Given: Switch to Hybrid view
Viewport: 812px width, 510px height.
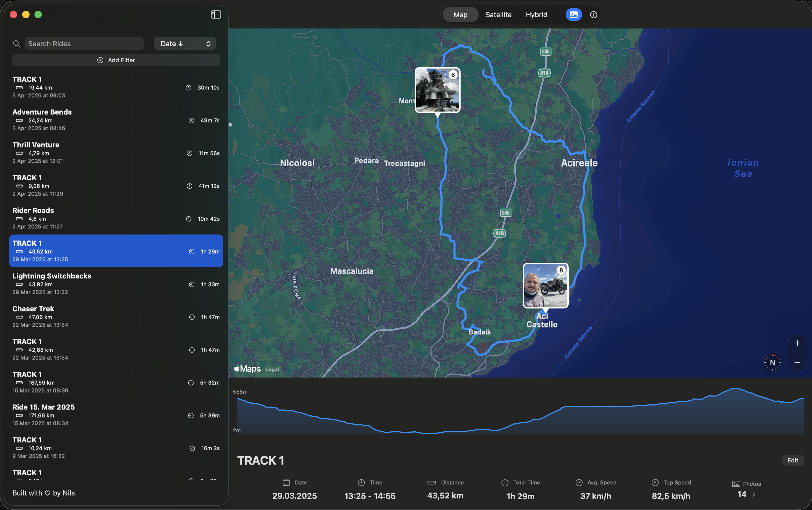Looking at the screenshot, I should point(536,15).
